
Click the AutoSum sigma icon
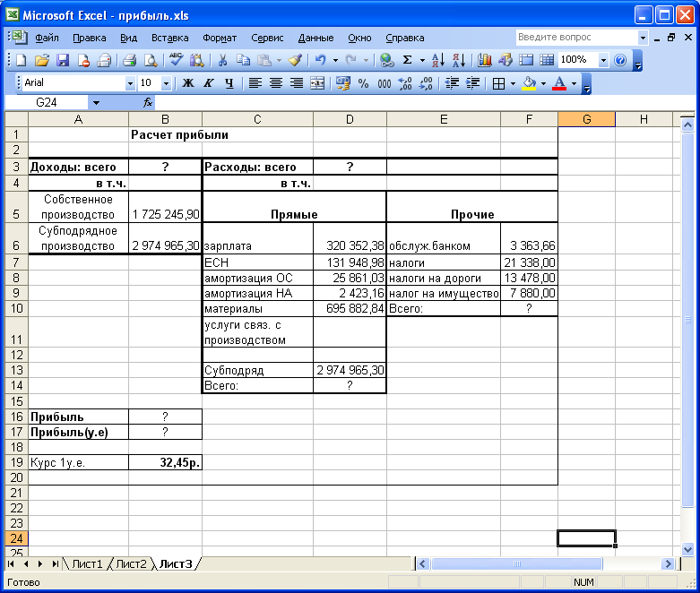407,60
